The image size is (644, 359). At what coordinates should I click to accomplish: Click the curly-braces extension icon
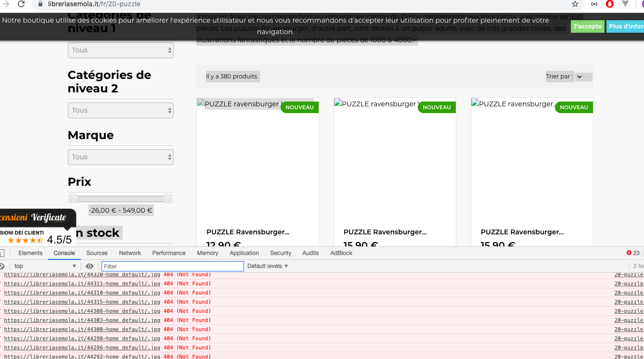click(594, 4)
